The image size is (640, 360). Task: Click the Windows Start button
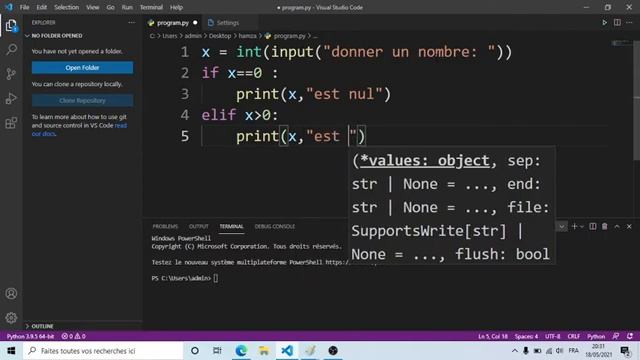(x=11, y=351)
